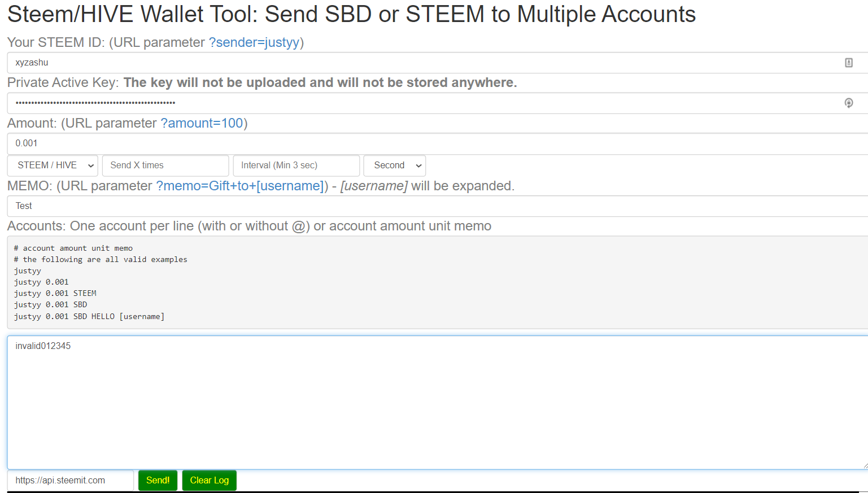This screenshot has height=493, width=868.
Task: Select the Amount field showing 0.001
Action: pyautogui.click(x=438, y=143)
